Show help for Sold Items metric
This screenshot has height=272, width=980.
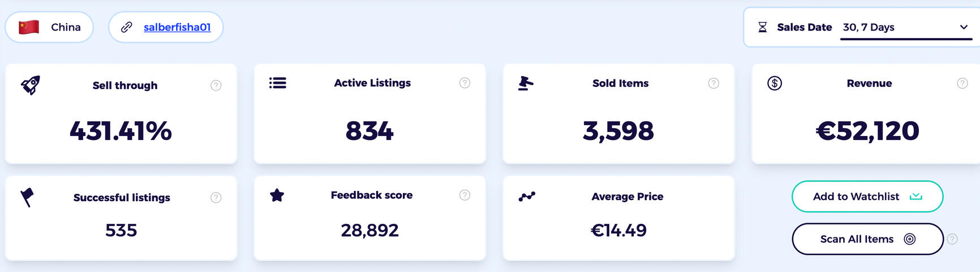(x=714, y=83)
